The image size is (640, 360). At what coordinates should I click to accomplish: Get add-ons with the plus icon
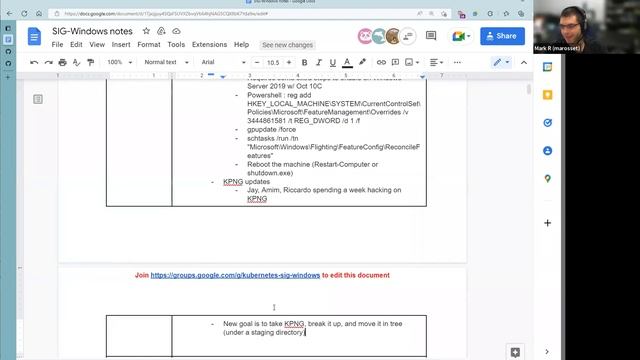(x=547, y=223)
